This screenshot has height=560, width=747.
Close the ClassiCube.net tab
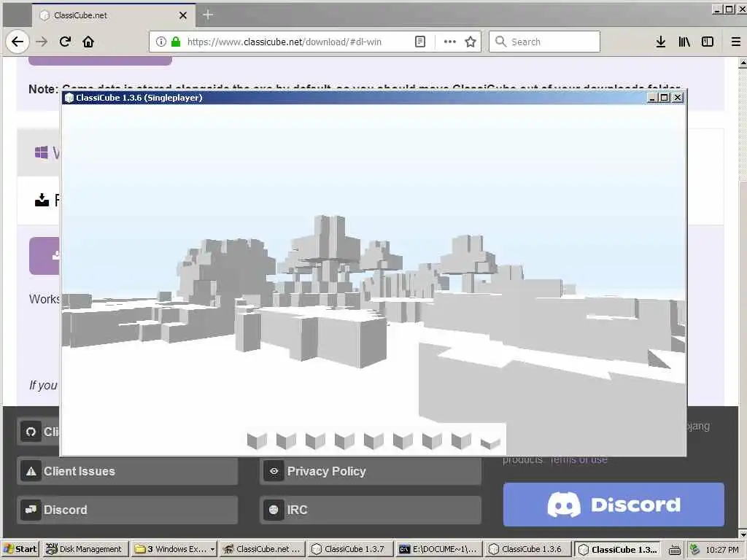[183, 15]
